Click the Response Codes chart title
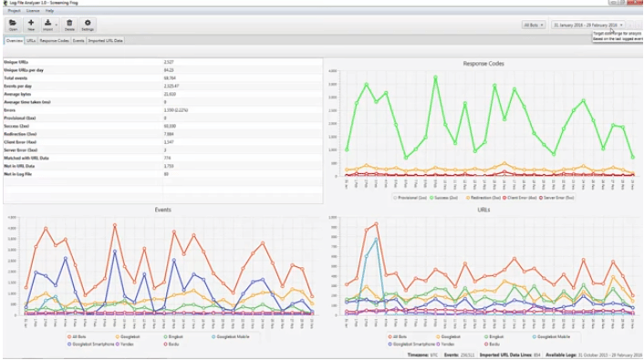Image resolution: width=644 pixels, height=360 pixels. [x=483, y=64]
